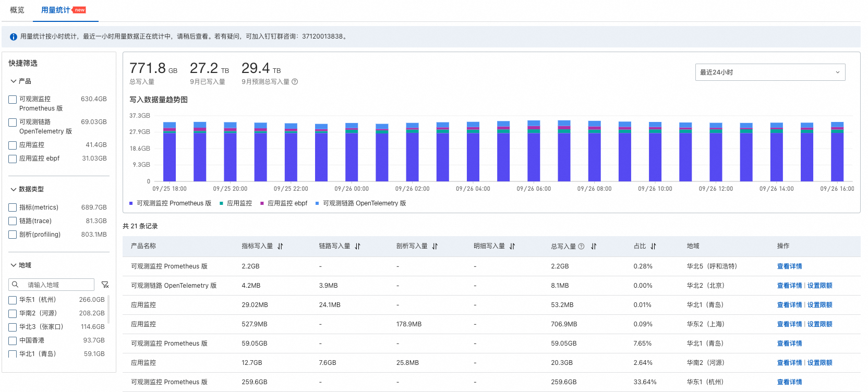
Task: Focus the 请输入地域 search field
Action: pyautogui.click(x=51, y=285)
